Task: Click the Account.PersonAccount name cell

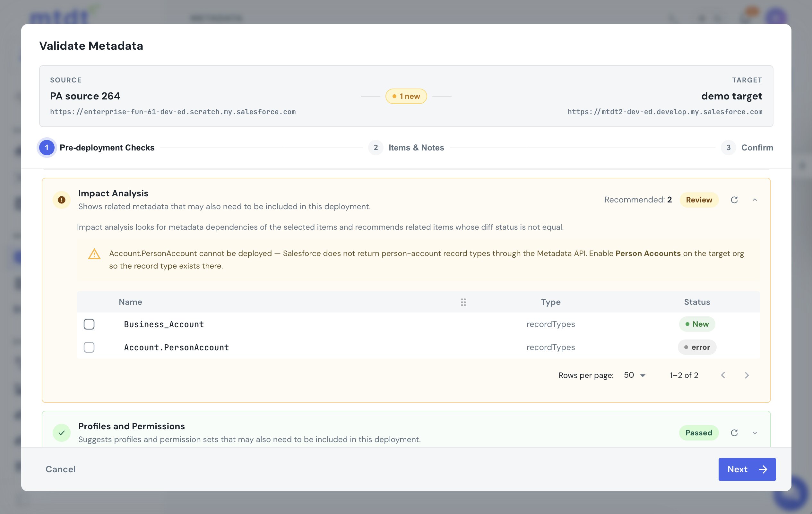Action: pos(176,347)
